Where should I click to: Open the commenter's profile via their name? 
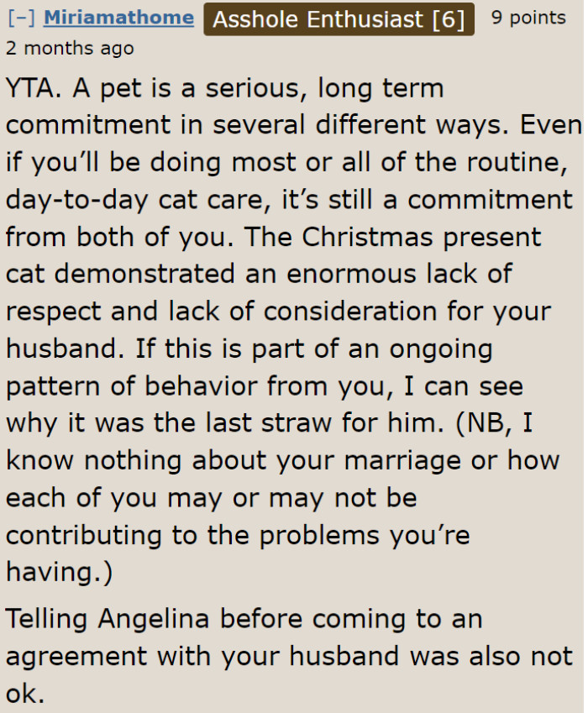coord(118,17)
